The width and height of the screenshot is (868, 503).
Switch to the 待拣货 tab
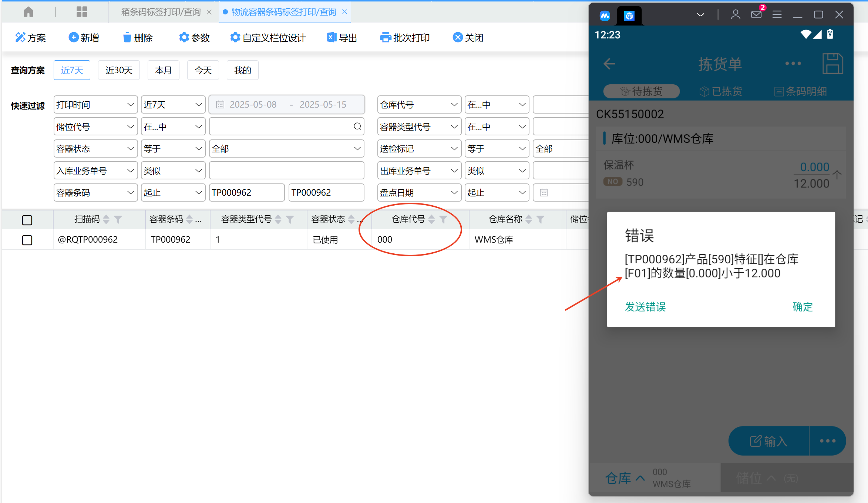642,91
